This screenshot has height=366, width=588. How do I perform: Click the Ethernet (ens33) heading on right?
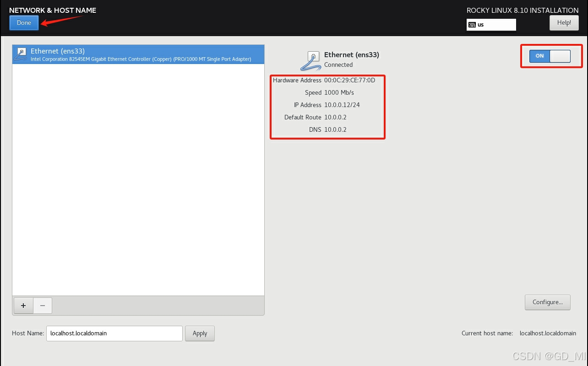(352, 54)
